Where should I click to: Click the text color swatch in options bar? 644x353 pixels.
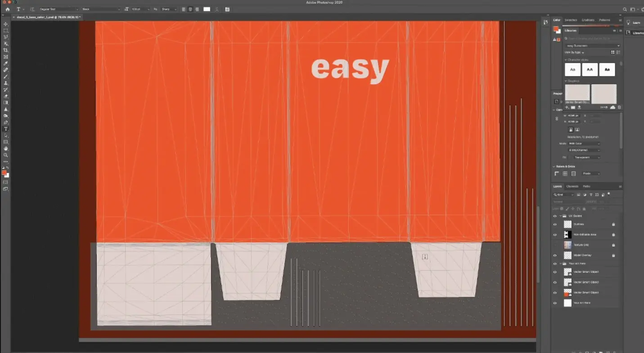[x=207, y=9]
